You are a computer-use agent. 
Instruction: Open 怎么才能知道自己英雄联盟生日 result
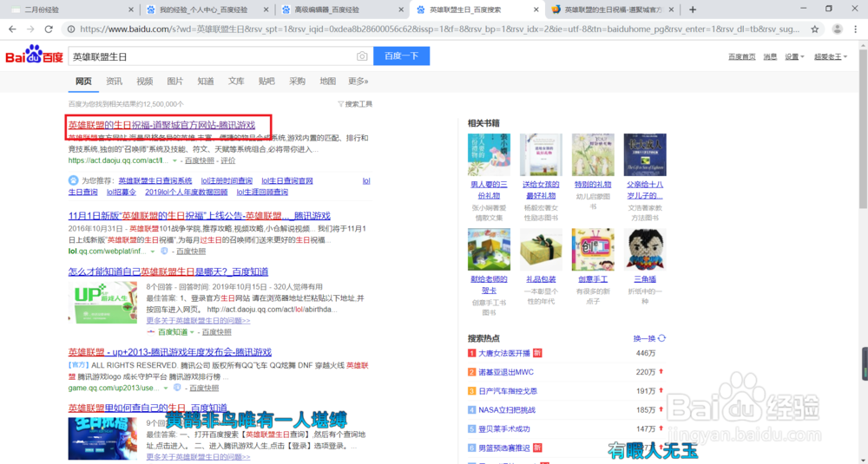pos(168,271)
